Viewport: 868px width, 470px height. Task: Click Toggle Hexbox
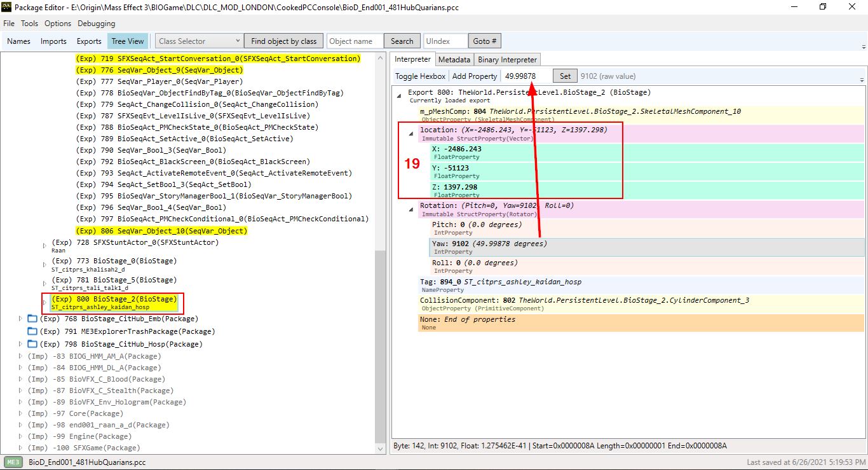tap(420, 76)
